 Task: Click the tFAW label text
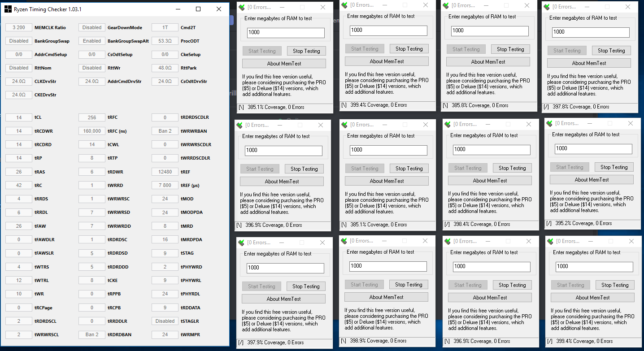pyautogui.click(x=40, y=226)
